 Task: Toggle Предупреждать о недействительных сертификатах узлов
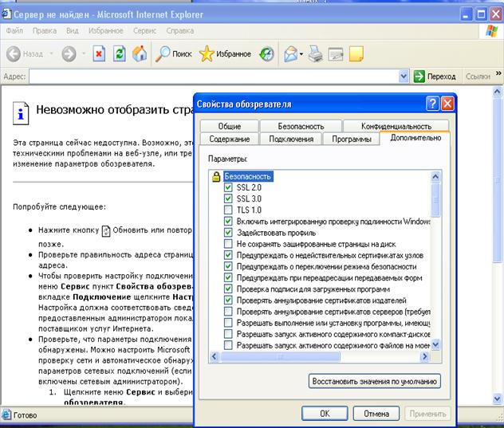[228, 255]
